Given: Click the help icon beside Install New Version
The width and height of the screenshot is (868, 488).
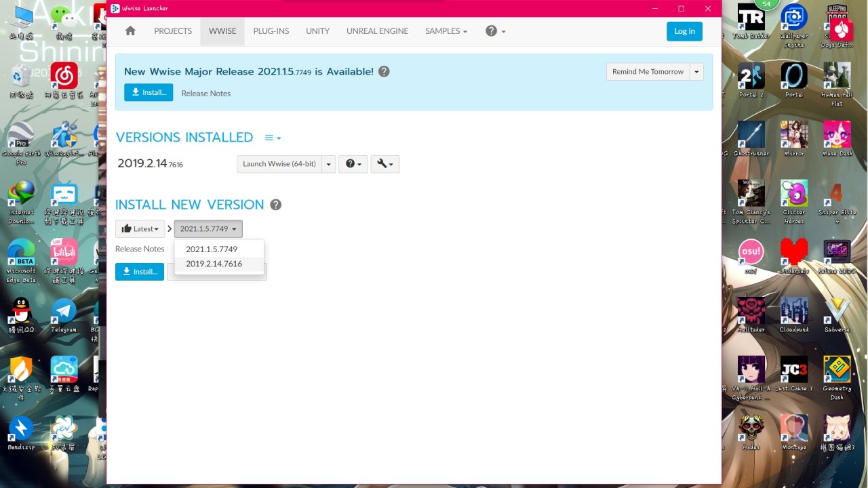Looking at the screenshot, I should tap(275, 205).
